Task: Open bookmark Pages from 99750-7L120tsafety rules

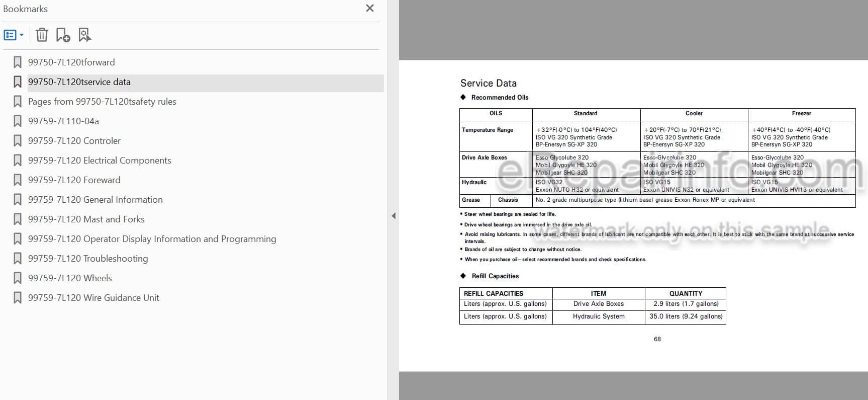Action: tap(102, 102)
